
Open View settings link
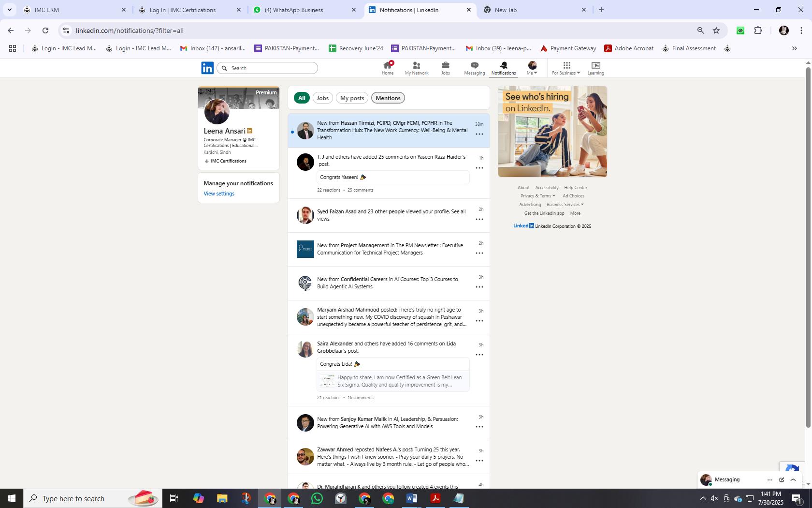pos(219,194)
